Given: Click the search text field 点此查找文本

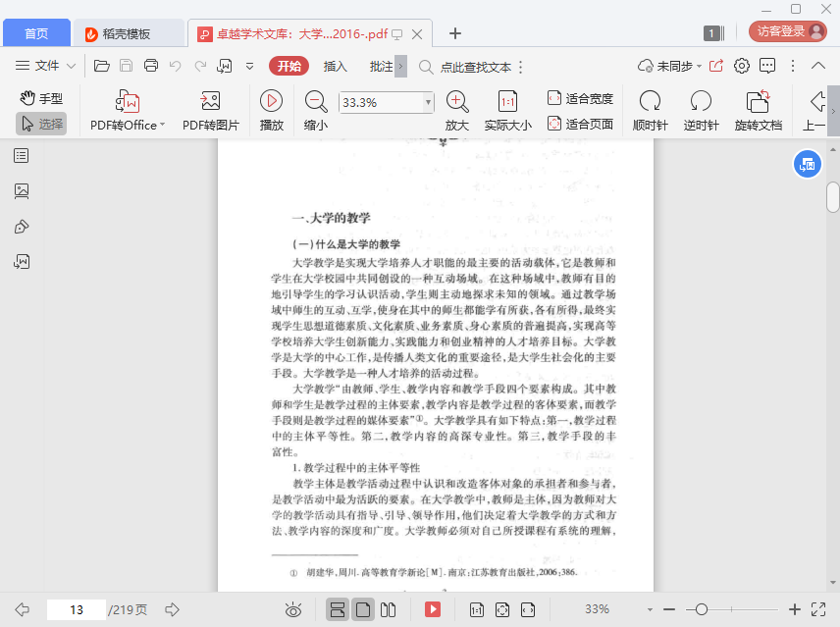Looking at the screenshot, I should click(x=475, y=67).
